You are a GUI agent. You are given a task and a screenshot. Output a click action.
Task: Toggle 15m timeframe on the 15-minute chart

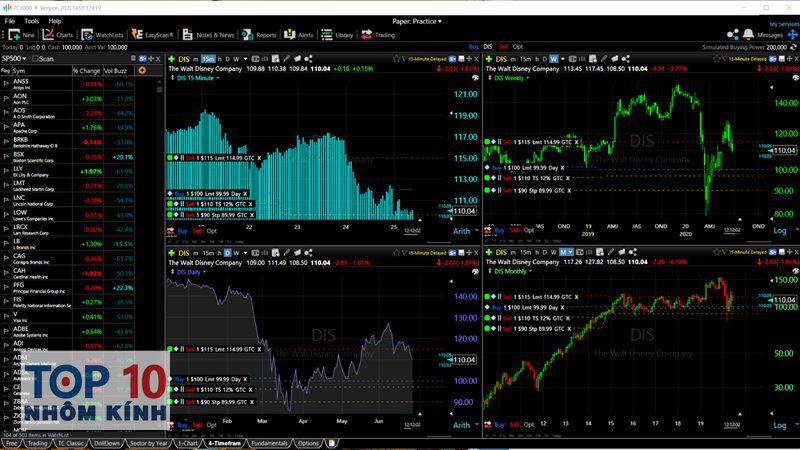click(x=208, y=59)
